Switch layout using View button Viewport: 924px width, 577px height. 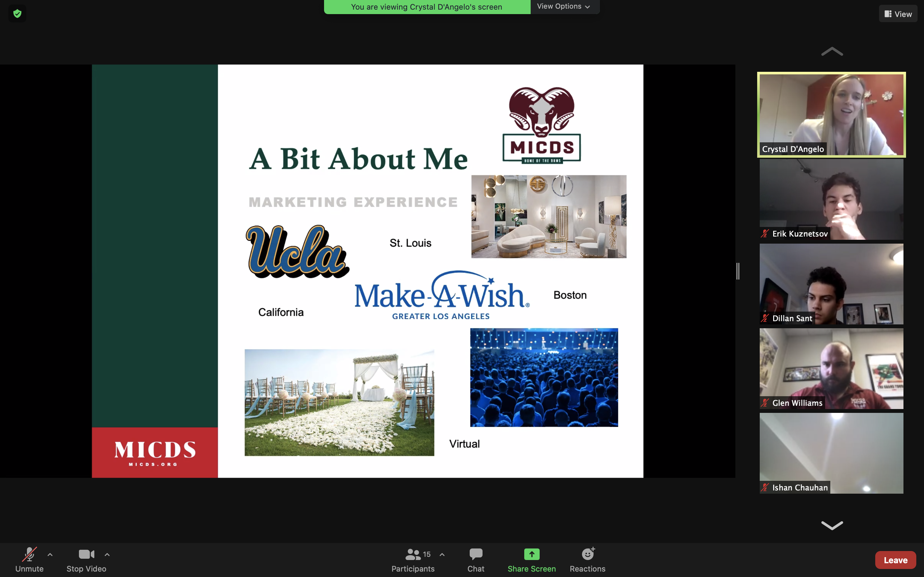pyautogui.click(x=898, y=14)
